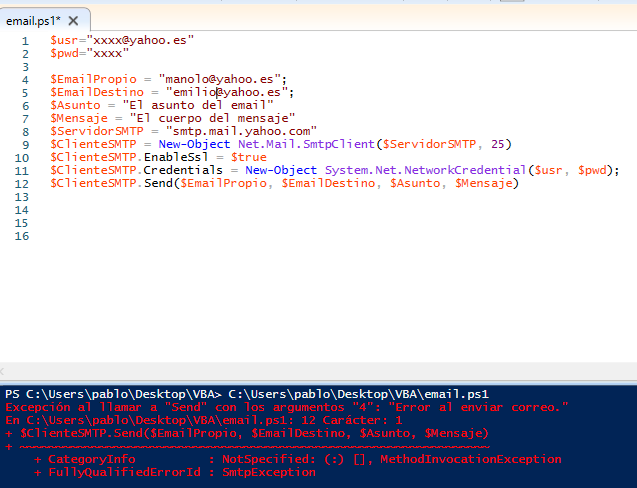Click System.Net.NetworkCredential in the Credentials line

click(x=426, y=170)
